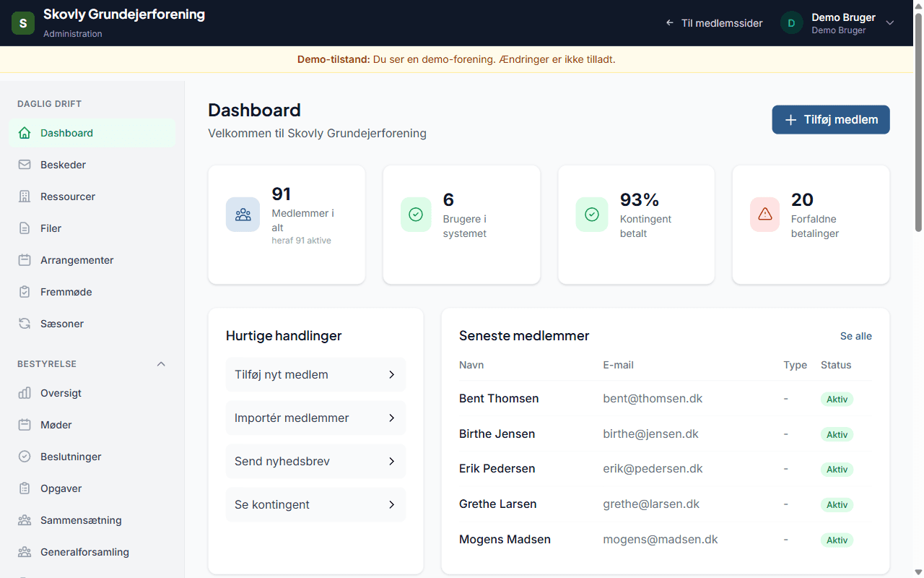Click the Navn column header
Image resolution: width=924 pixels, height=578 pixels.
(x=471, y=365)
